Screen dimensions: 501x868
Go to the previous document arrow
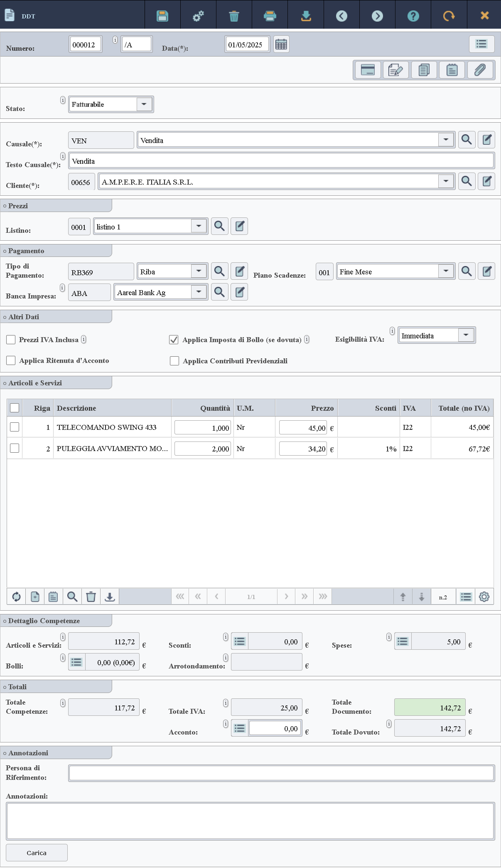tap(341, 16)
